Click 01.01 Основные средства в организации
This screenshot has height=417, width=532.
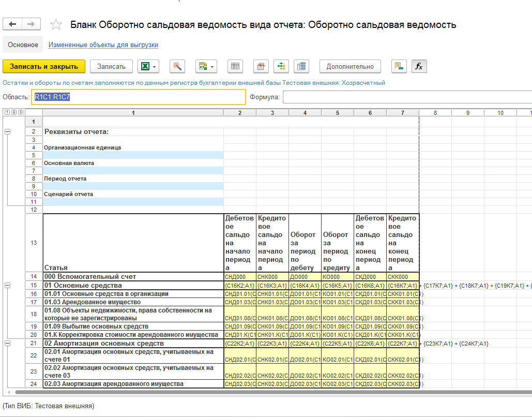133,294
